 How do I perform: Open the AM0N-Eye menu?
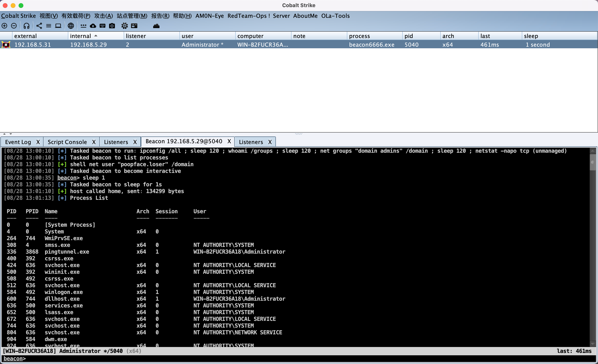209,16
